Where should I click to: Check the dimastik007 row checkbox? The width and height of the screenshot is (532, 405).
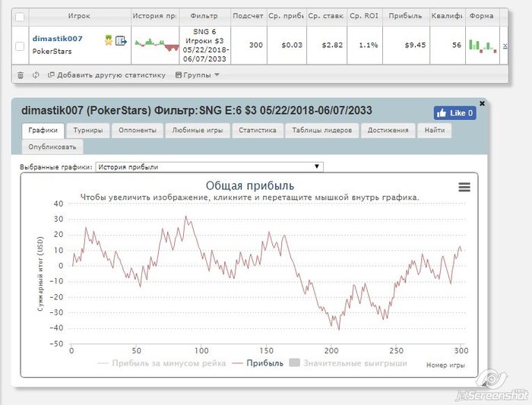coord(20,46)
